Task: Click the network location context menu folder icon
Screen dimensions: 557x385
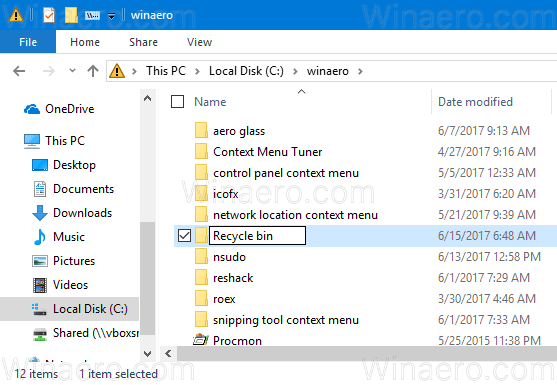Action: (201, 214)
